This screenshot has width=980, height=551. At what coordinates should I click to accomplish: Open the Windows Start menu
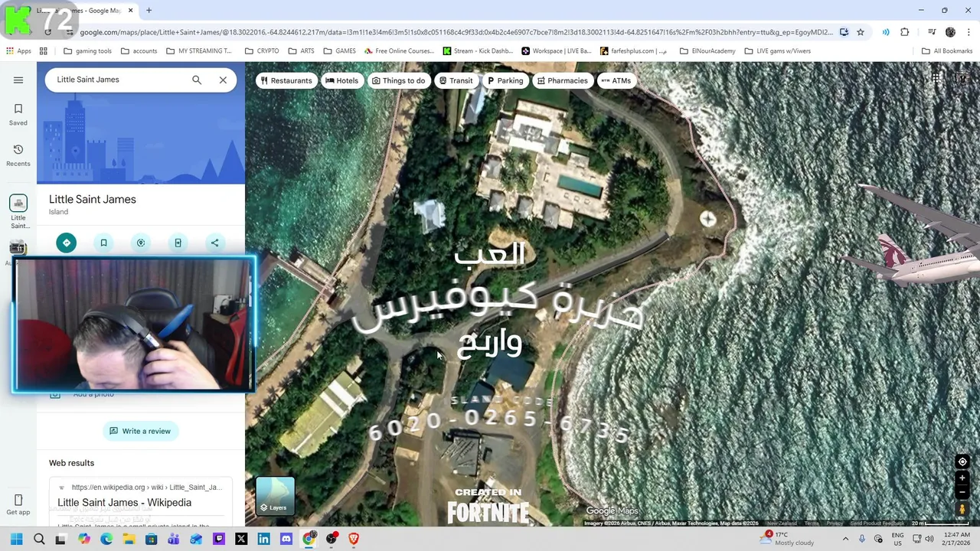(16, 539)
